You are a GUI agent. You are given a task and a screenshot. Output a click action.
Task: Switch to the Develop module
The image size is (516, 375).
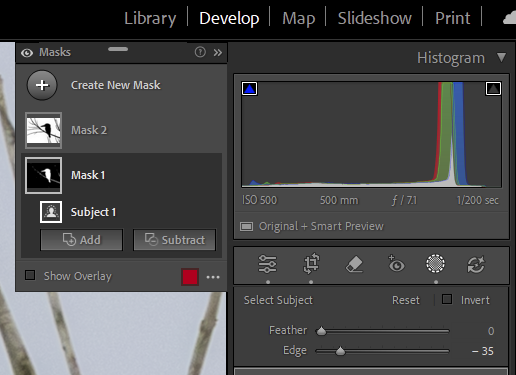229,18
